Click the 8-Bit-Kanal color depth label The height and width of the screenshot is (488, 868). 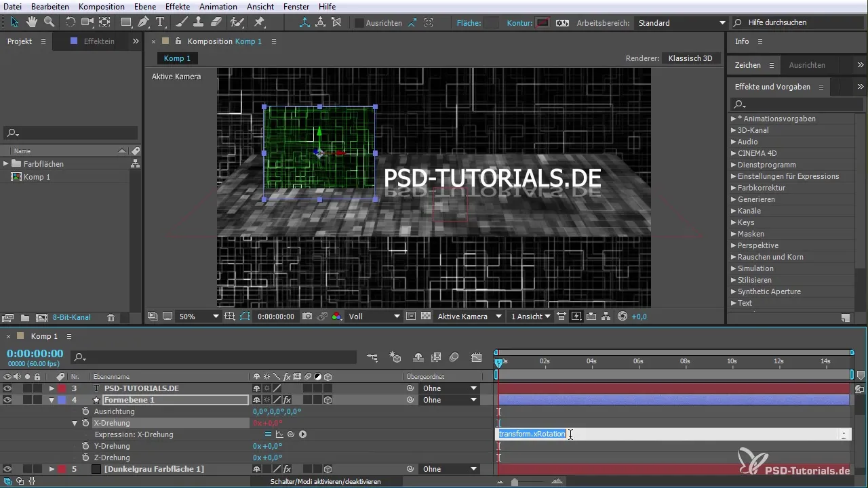[x=72, y=317]
